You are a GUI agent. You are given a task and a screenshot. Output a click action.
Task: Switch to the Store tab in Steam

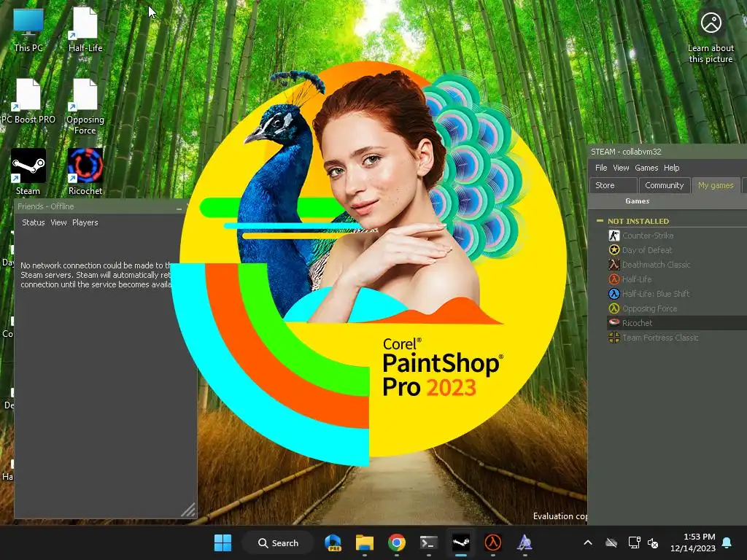coord(613,185)
